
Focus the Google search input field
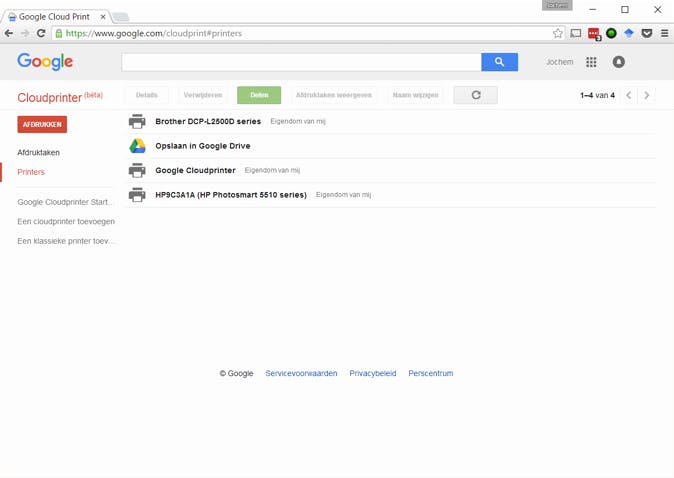click(301, 62)
